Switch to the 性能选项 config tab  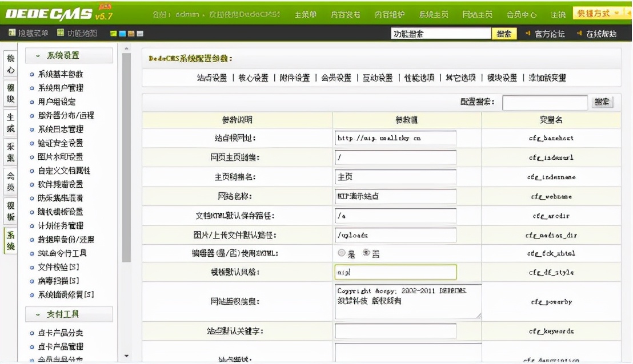419,78
